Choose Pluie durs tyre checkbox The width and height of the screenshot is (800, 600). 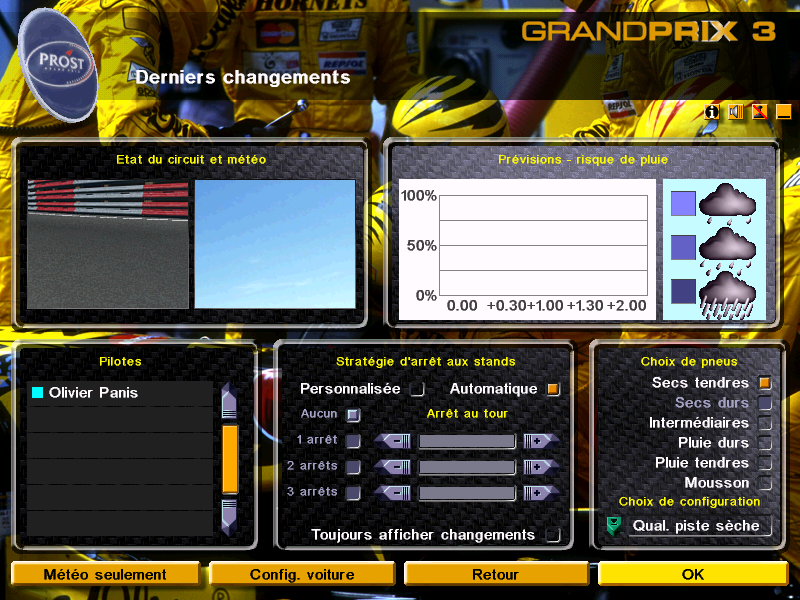tap(764, 442)
